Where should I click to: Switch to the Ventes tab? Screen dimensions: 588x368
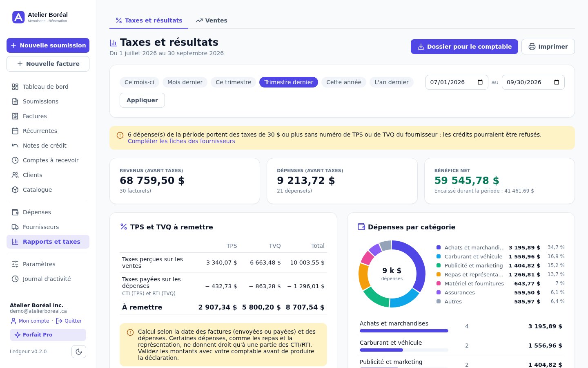tap(212, 20)
